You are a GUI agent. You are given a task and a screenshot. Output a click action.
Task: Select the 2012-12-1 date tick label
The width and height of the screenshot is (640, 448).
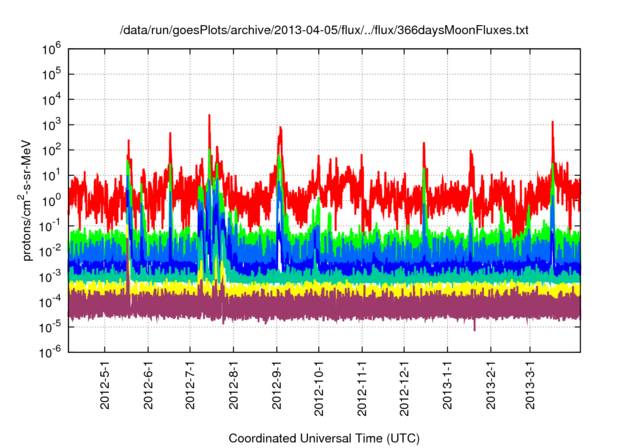[x=403, y=383]
